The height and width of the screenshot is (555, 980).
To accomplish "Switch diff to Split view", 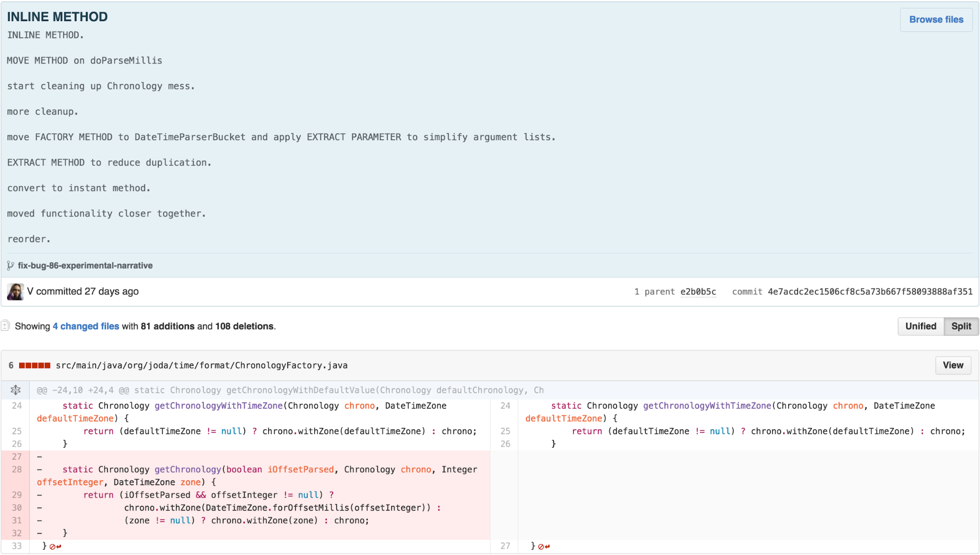I will [961, 326].
